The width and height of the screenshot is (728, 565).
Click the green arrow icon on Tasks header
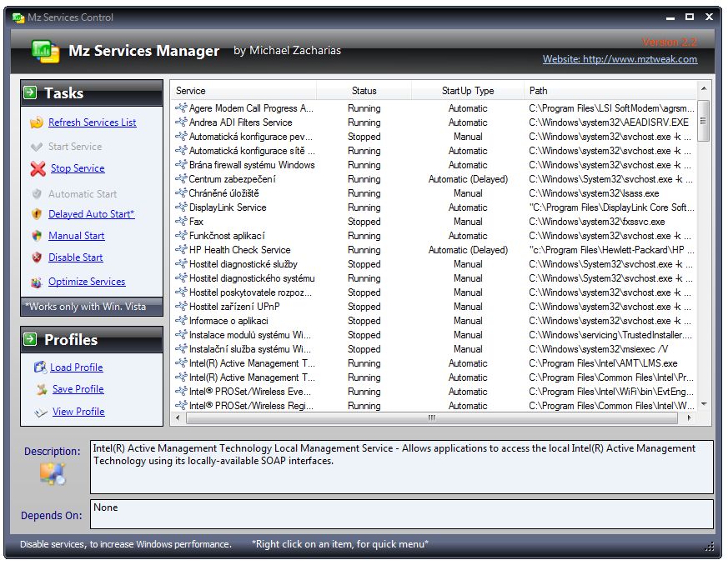(x=30, y=92)
